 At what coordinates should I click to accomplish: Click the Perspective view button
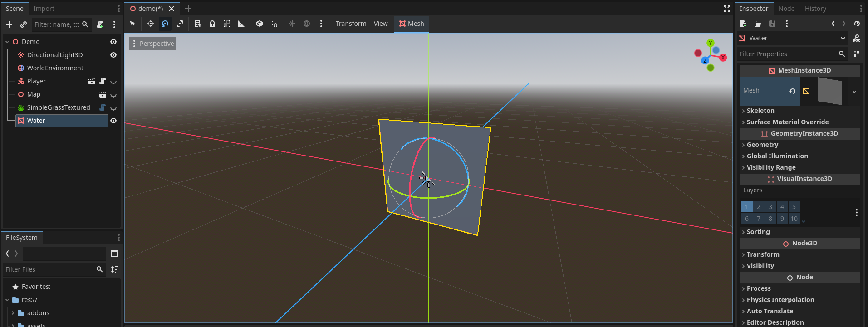(152, 44)
